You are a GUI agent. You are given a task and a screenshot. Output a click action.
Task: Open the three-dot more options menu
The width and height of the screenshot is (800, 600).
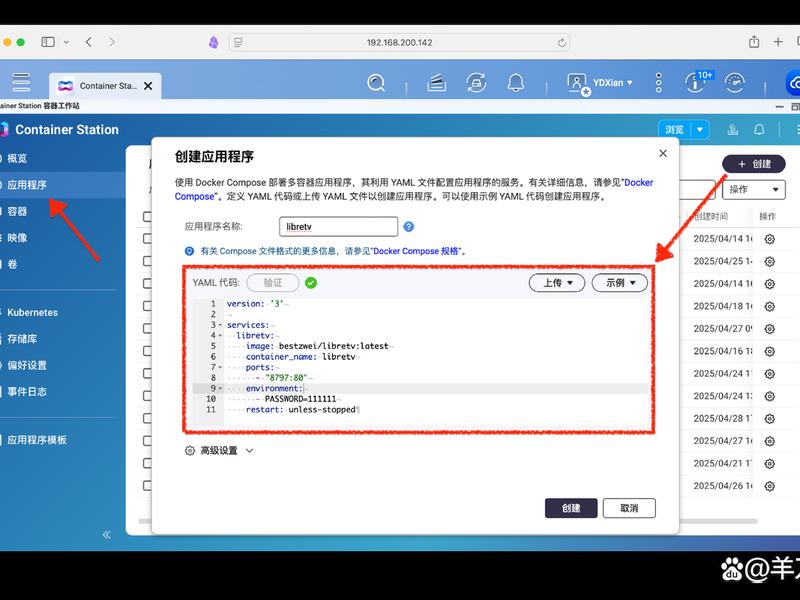coord(659,83)
